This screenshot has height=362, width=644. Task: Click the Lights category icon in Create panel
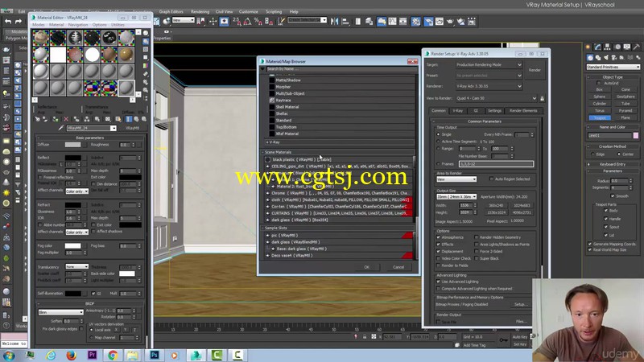point(606,57)
